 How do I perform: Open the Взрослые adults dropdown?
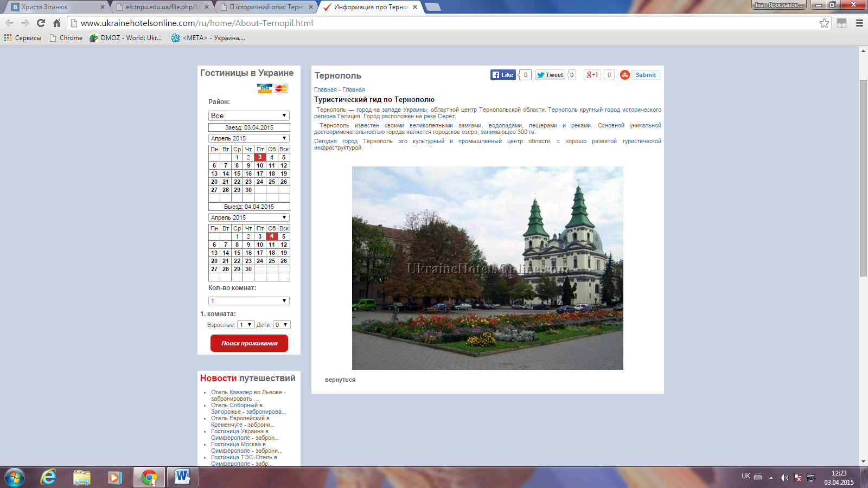246,325
